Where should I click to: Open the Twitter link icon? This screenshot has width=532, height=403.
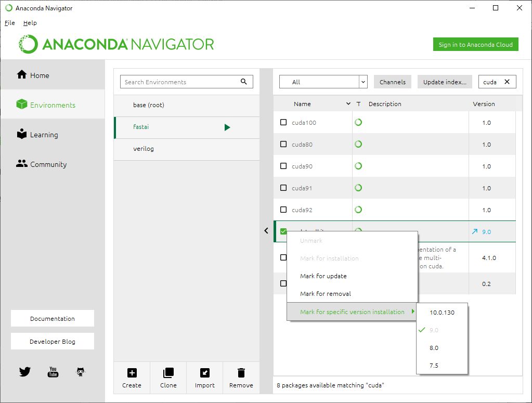25,372
